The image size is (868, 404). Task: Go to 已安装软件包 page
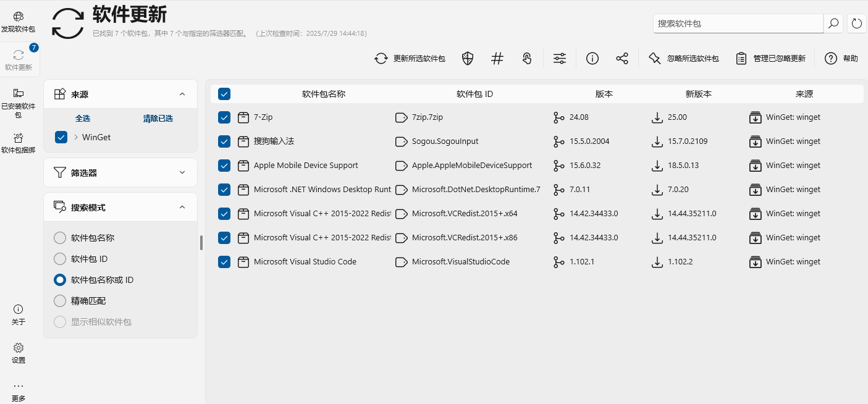tap(19, 103)
